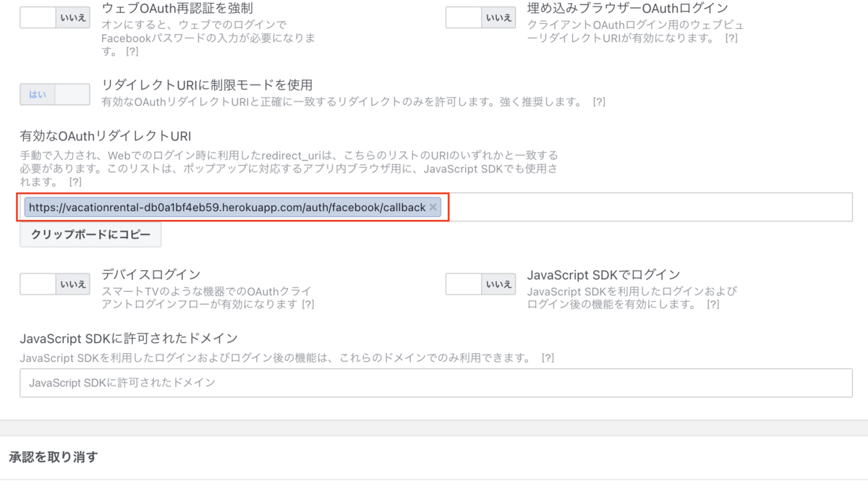
Task: Enable JavaScript SDKでログイン switch
Action: pyautogui.click(x=480, y=284)
